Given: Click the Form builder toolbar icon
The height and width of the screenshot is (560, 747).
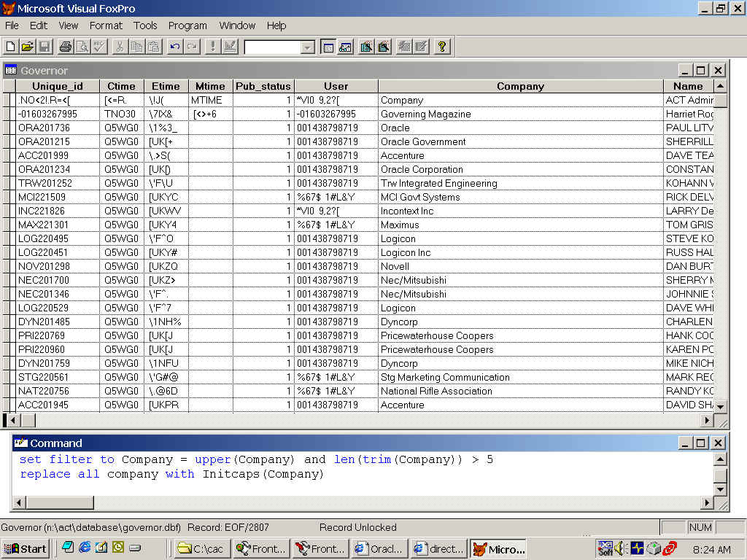Looking at the screenshot, I should (x=366, y=47).
